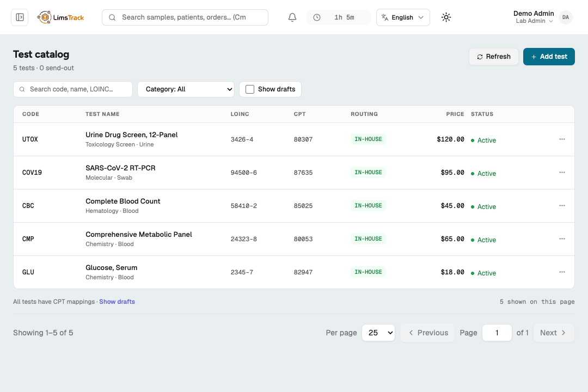Click the Show drafts link below table
The height and width of the screenshot is (392, 588).
point(117,302)
